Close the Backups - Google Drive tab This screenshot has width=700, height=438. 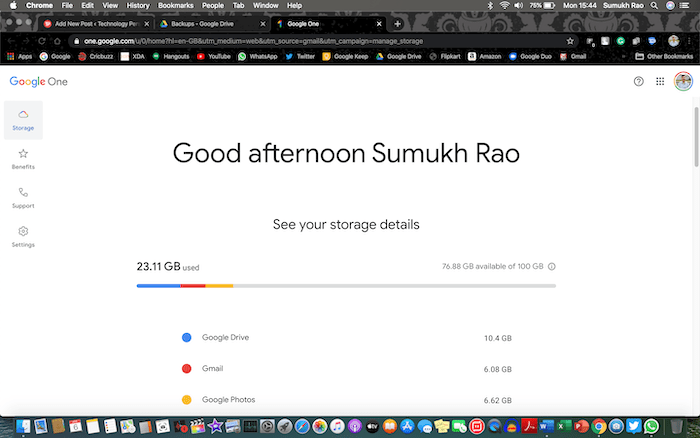pos(262,24)
